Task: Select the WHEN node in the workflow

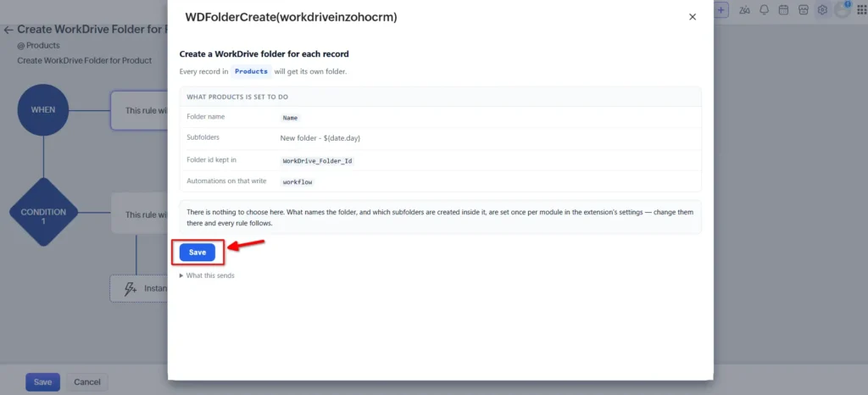Action: coord(43,109)
